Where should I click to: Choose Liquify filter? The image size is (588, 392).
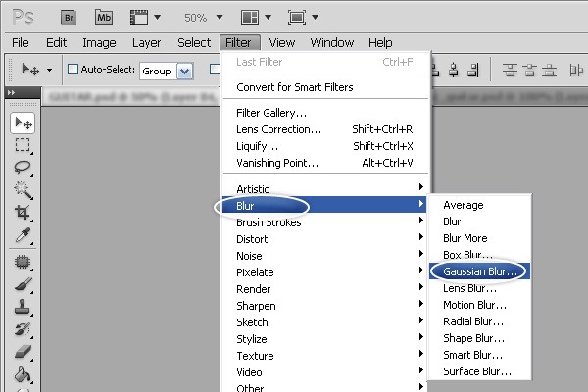point(325,146)
